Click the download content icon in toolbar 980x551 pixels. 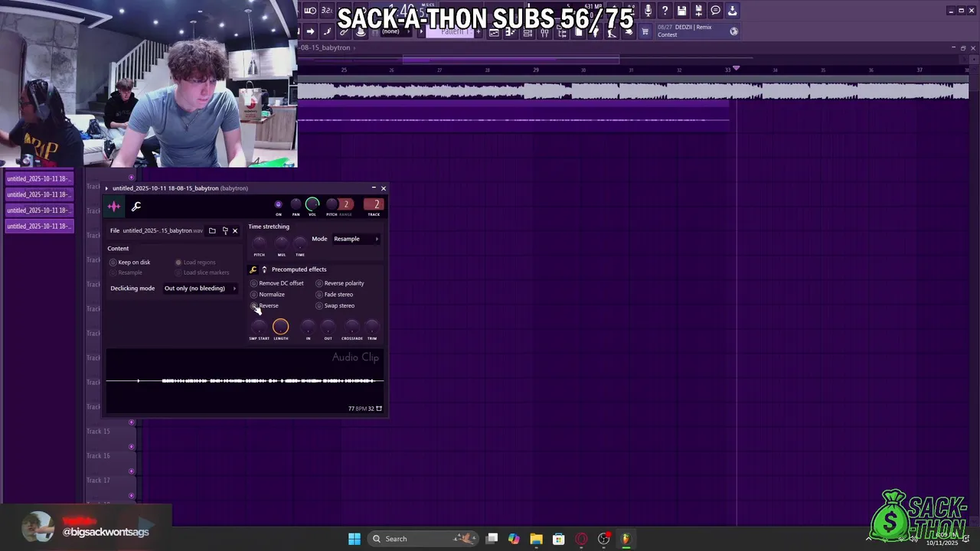tap(732, 11)
